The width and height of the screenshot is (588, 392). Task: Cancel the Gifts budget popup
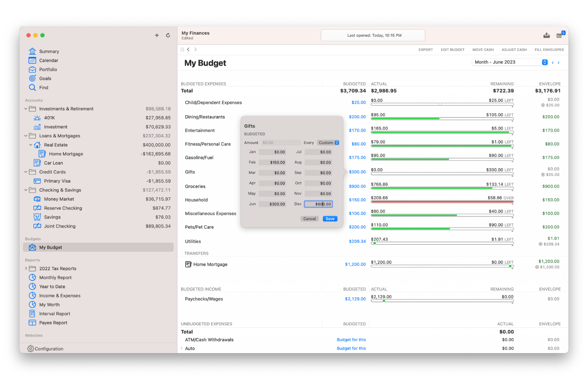pyautogui.click(x=309, y=219)
